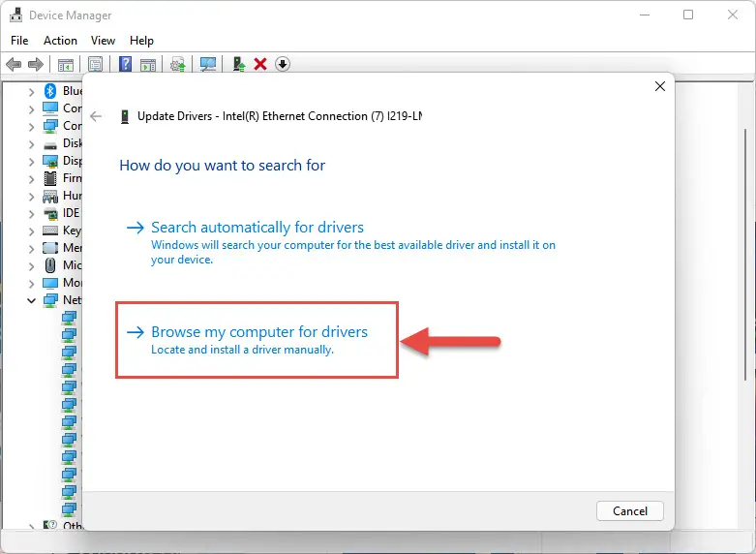Expand the Display adapters chevron beside Disp
The width and height of the screenshot is (756, 554).
[x=31, y=162]
